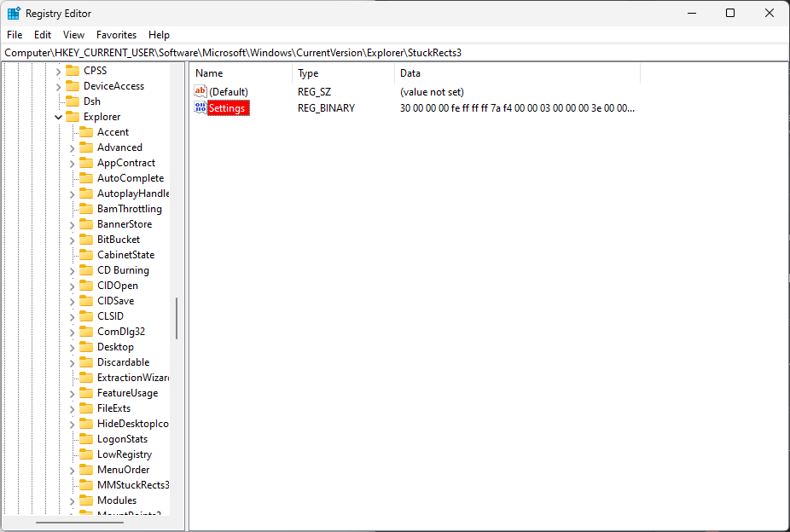Click the Explorer folder icon

pos(73,116)
